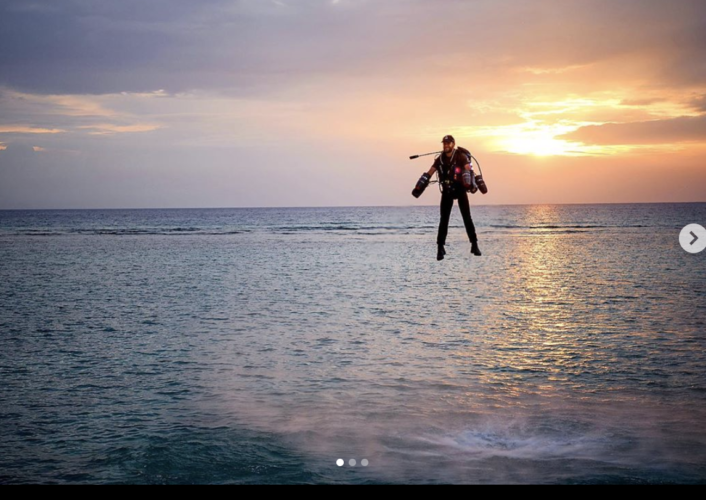Click the dark cloud right of the sun

pyautogui.click(x=640, y=131)
